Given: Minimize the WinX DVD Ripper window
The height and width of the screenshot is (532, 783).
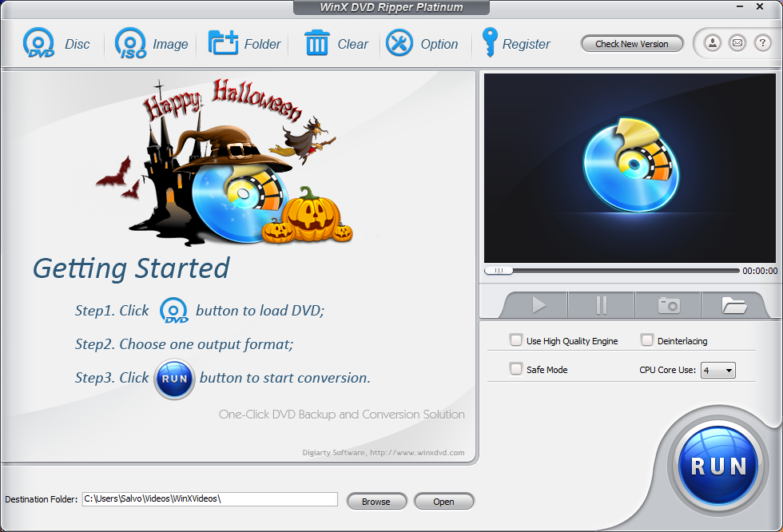Looking at the screenshot, I should (x=740, y=6).
